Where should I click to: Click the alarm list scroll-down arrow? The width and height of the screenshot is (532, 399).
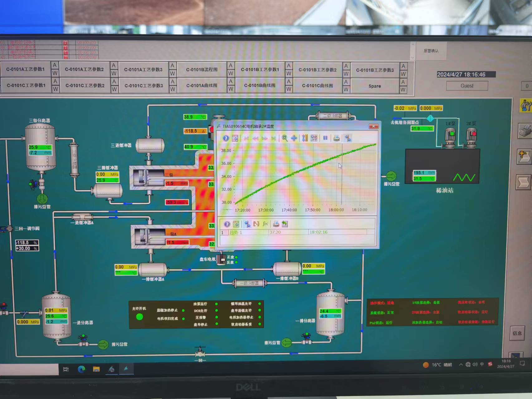[413, 58]
